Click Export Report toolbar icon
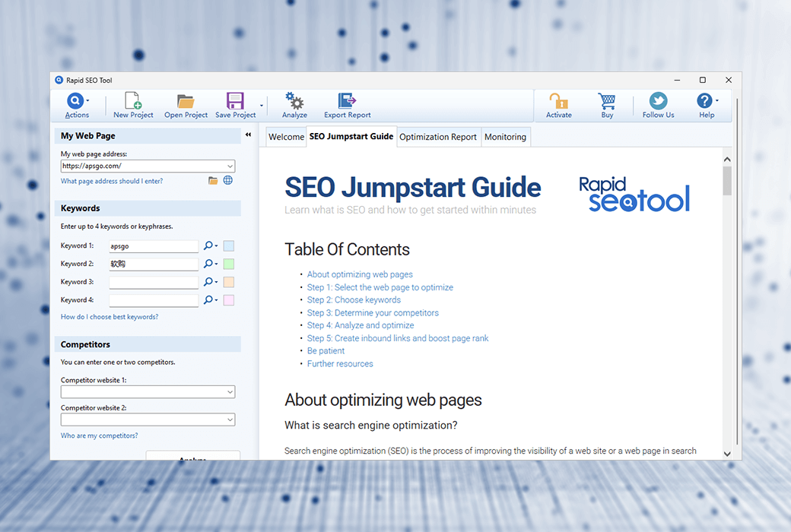 click(x=347, y=101)
